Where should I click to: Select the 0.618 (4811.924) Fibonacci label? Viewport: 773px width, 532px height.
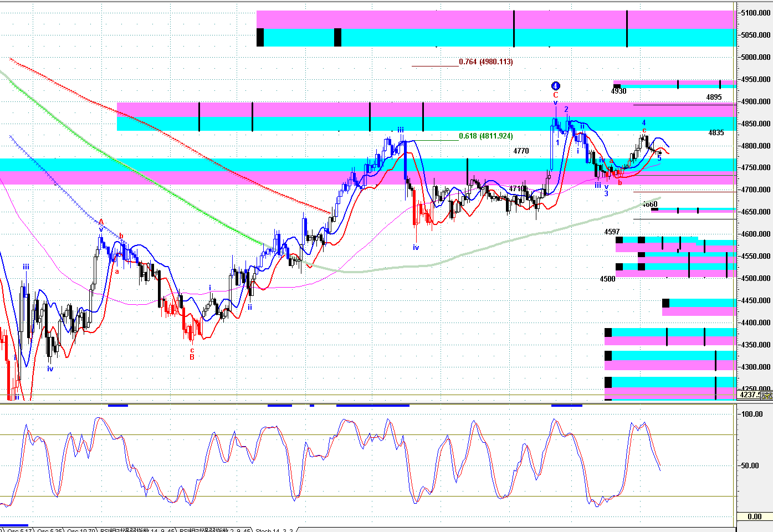pos(485,136)
